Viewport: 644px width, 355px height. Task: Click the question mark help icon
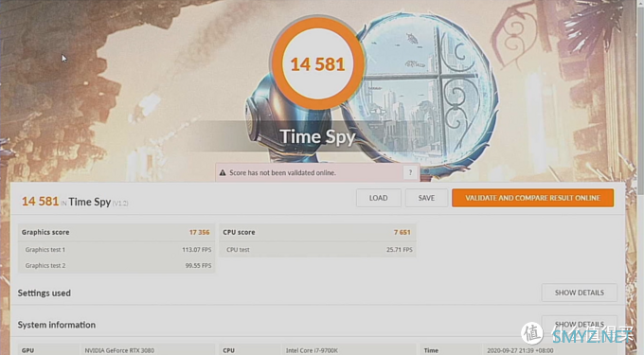410,173
